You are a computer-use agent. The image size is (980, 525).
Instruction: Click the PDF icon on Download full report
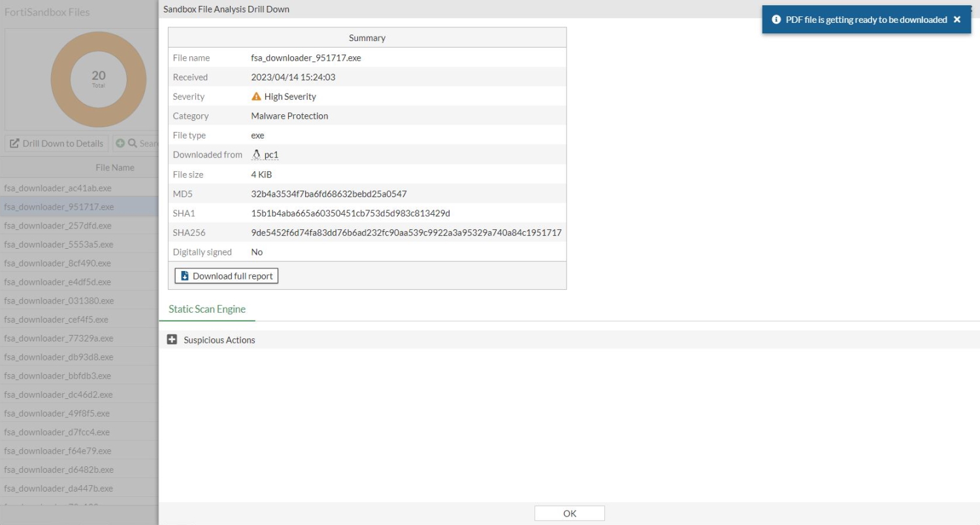[184, 276]
